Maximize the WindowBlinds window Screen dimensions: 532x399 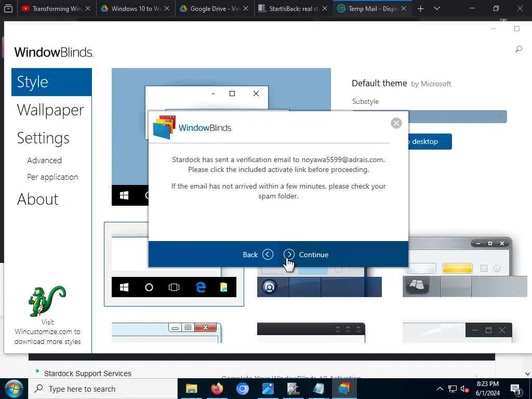point(517,29)
